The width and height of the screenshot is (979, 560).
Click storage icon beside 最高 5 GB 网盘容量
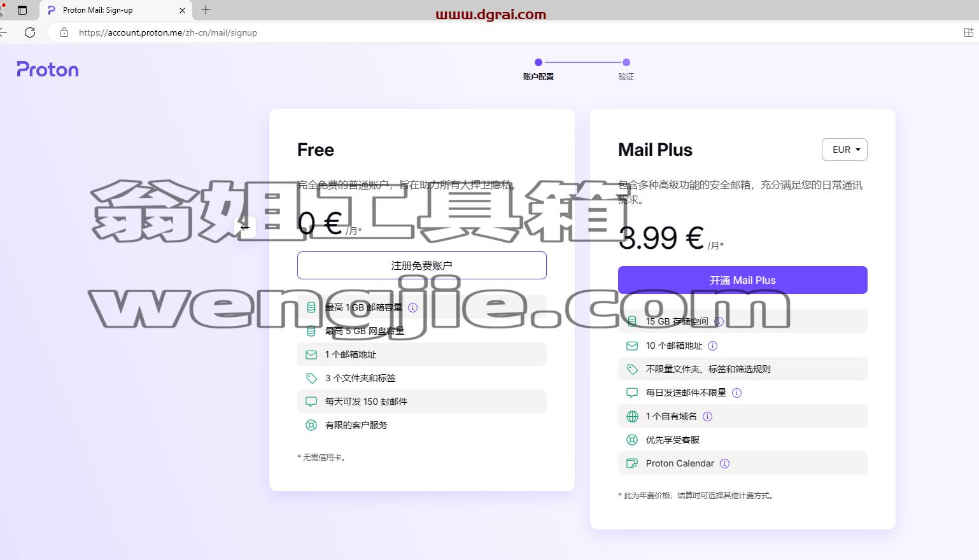click(311, 331)
